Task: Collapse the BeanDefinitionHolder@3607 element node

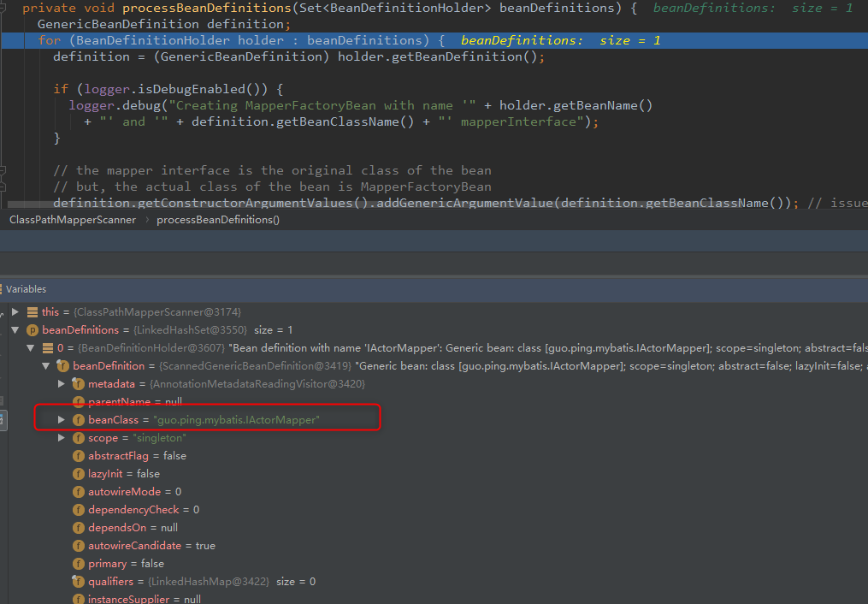Action: point(31,347)
